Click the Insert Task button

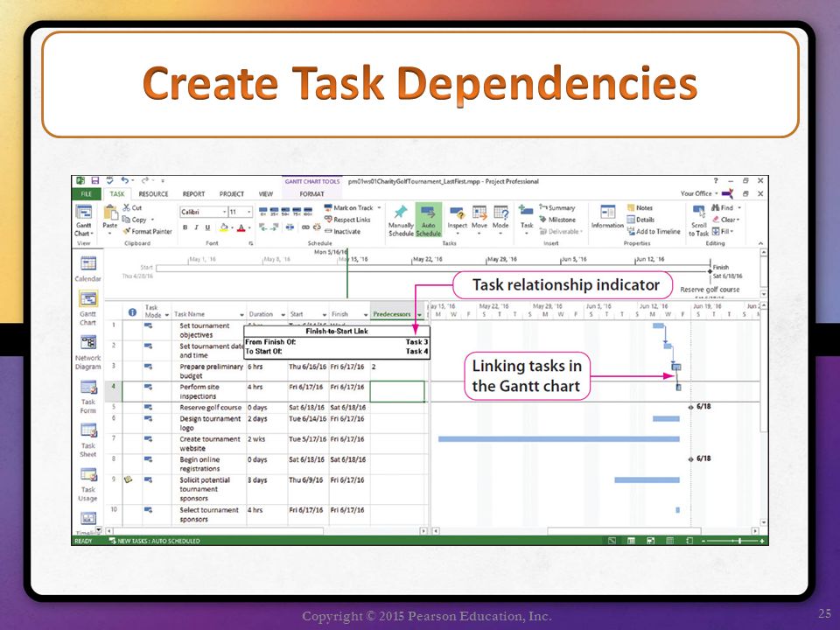[x=527, y=219]
